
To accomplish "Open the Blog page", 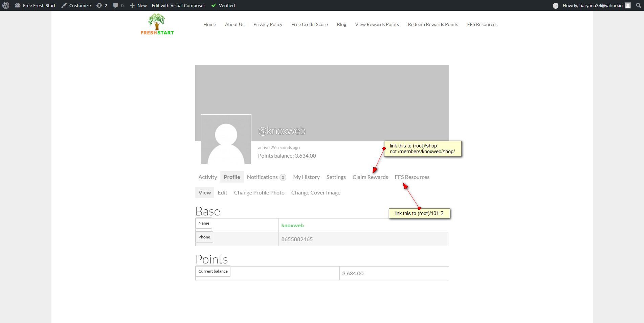I will [341, 24].
